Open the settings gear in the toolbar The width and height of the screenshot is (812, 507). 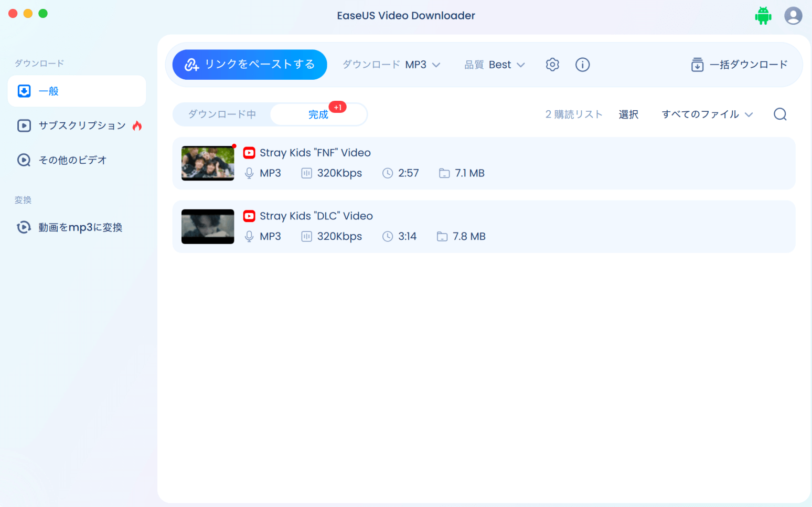click(x=552, y=65)
